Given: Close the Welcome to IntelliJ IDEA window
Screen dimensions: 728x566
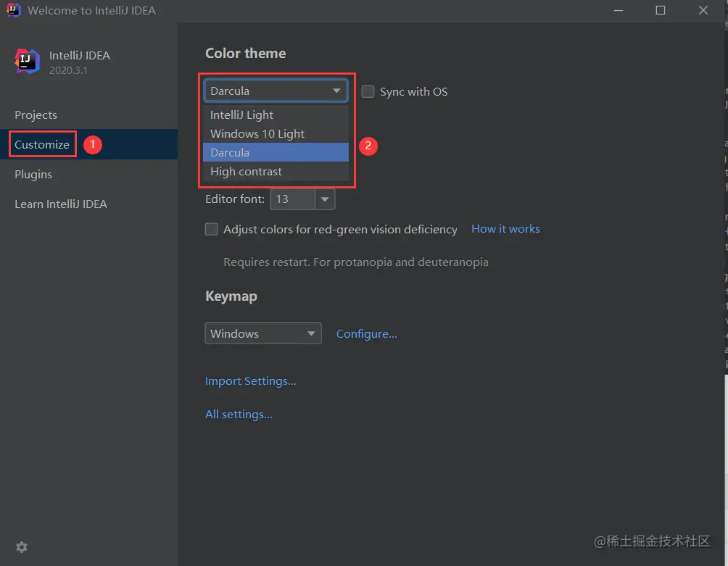Looking at the screenshot, I should point(703,10).
